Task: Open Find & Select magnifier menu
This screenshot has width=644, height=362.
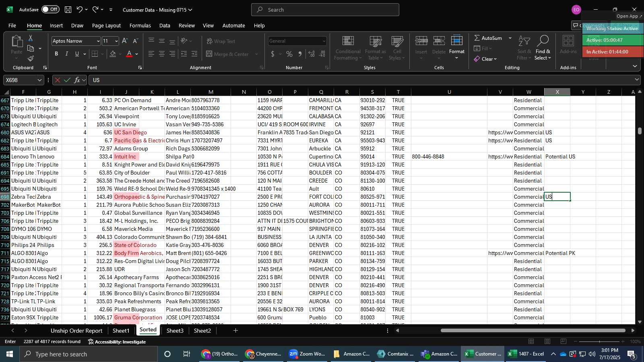Action: click(x=543, y=48)
